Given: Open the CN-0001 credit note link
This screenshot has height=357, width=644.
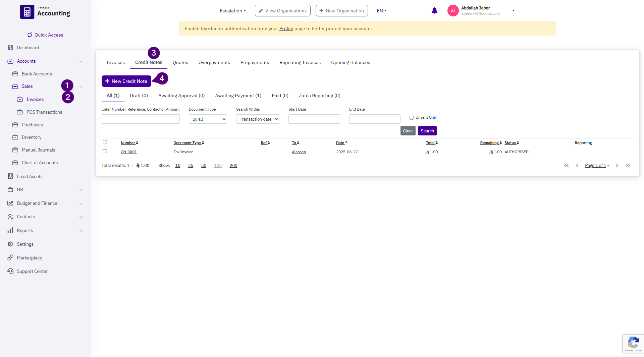Looking at the screenshot, I should click(x=128, y=152).
